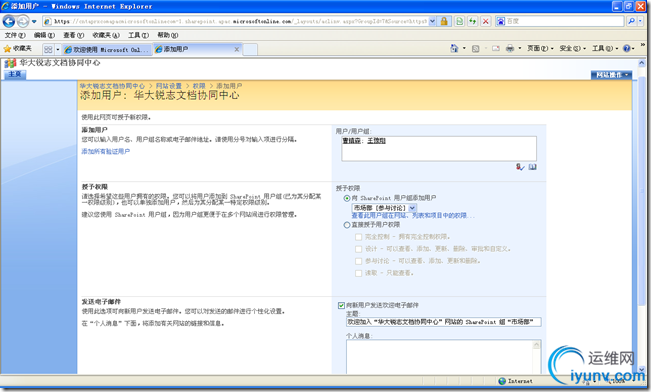The image size is (651, 392).
Task: Open recent pages dropdown next to Forward
Action: (34, 21)
